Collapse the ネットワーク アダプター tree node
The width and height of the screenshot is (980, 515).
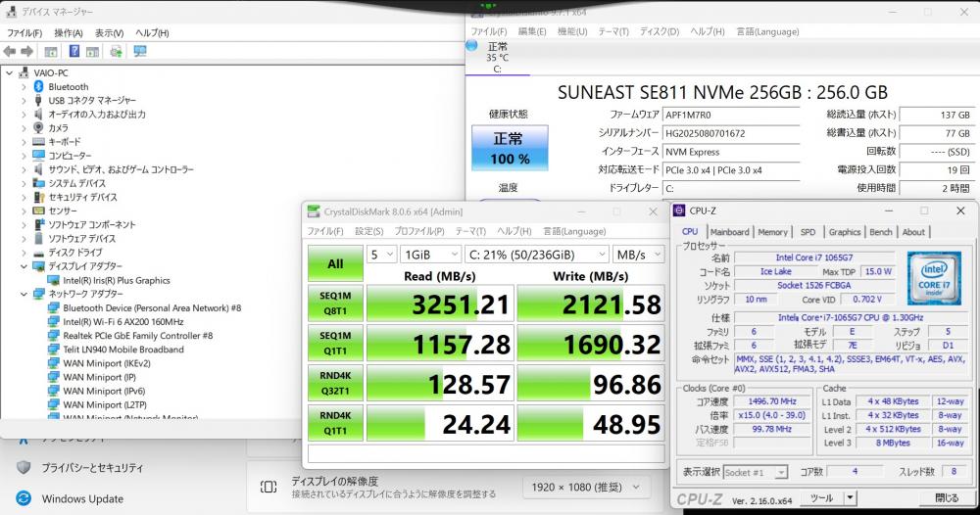[24, 294]
